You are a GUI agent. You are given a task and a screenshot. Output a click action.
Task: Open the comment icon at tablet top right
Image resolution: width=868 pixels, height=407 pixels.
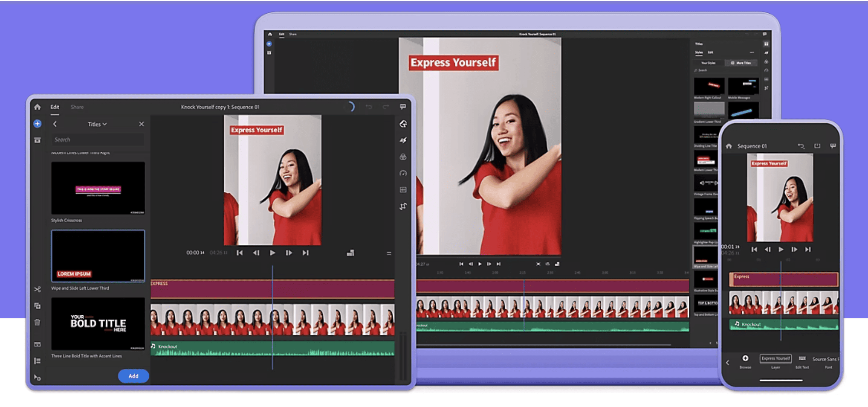coord(403,107)
